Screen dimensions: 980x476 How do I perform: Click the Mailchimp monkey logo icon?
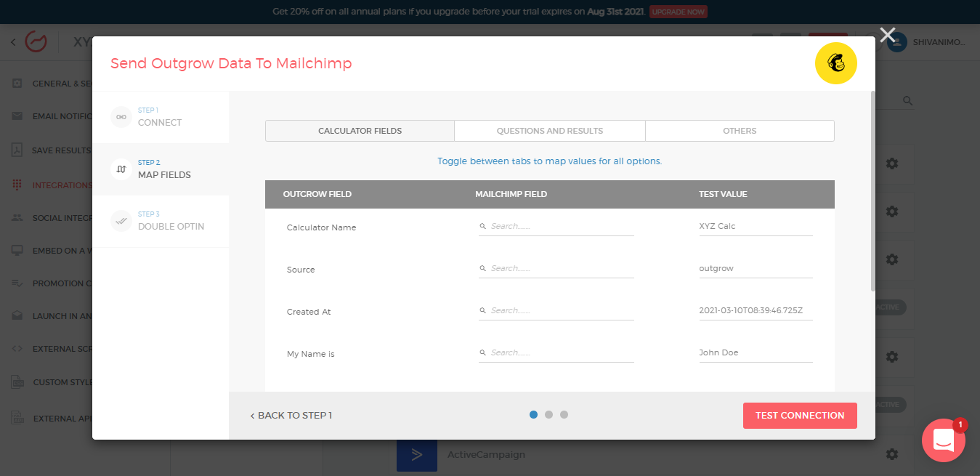(836, 63)
